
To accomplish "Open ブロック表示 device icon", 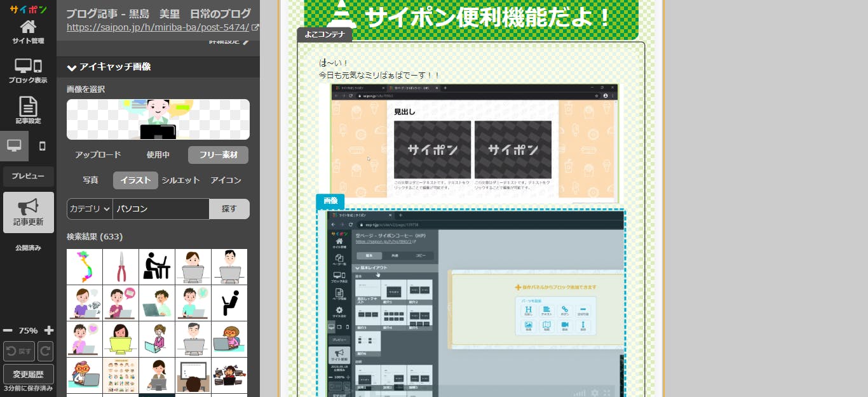I will click(28, 71).
